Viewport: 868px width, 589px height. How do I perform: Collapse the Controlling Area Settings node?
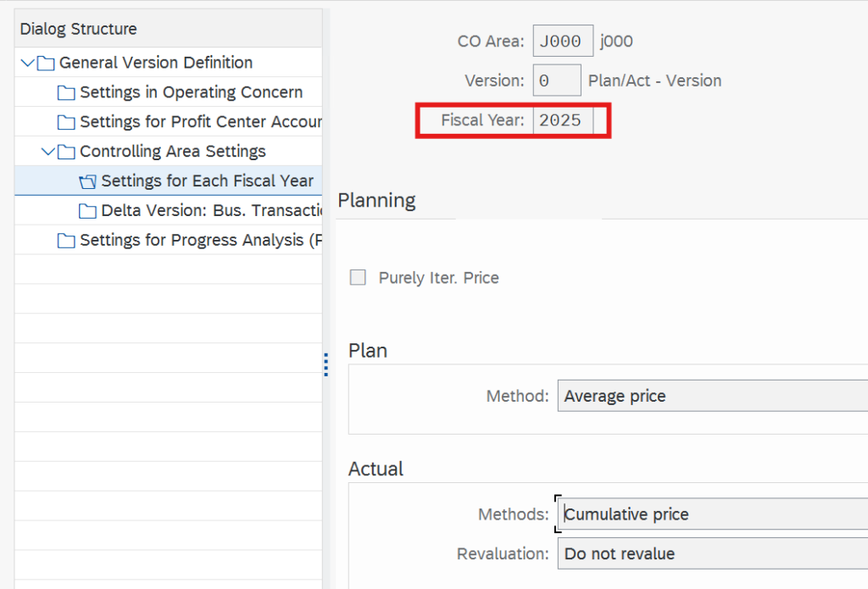(x=48, y=152)
